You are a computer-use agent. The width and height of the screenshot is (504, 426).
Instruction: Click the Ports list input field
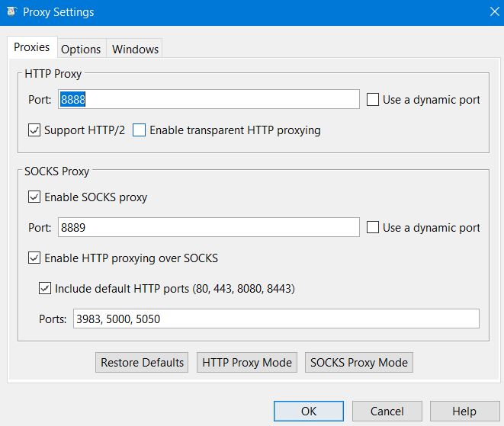point(275,319)
